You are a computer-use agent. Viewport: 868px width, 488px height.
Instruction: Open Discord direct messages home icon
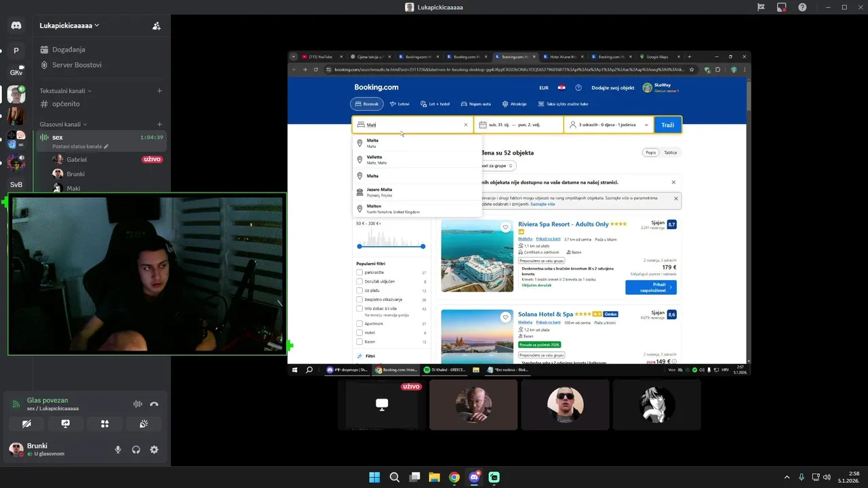[x=16, y=26]
